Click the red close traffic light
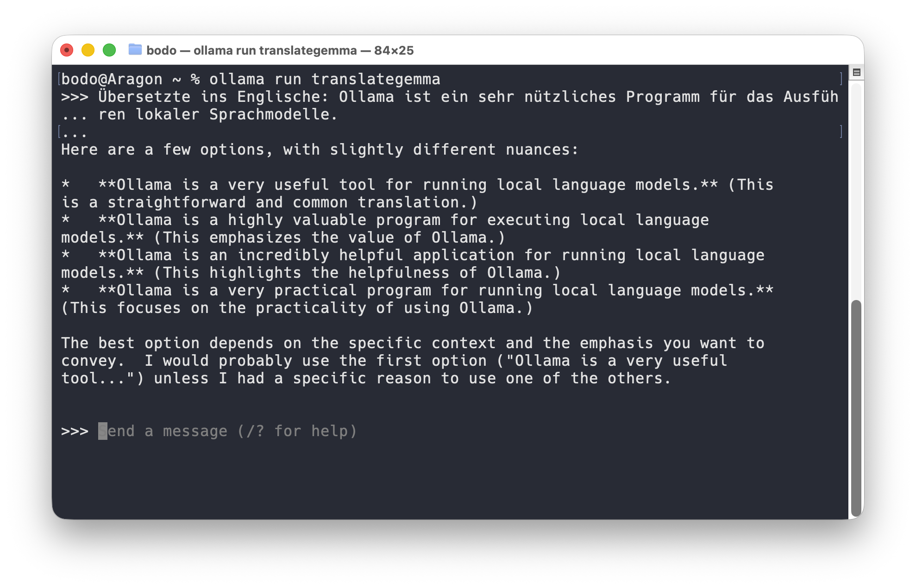The image size is (916, 588). pyautogui.click(x=67, y=50)
